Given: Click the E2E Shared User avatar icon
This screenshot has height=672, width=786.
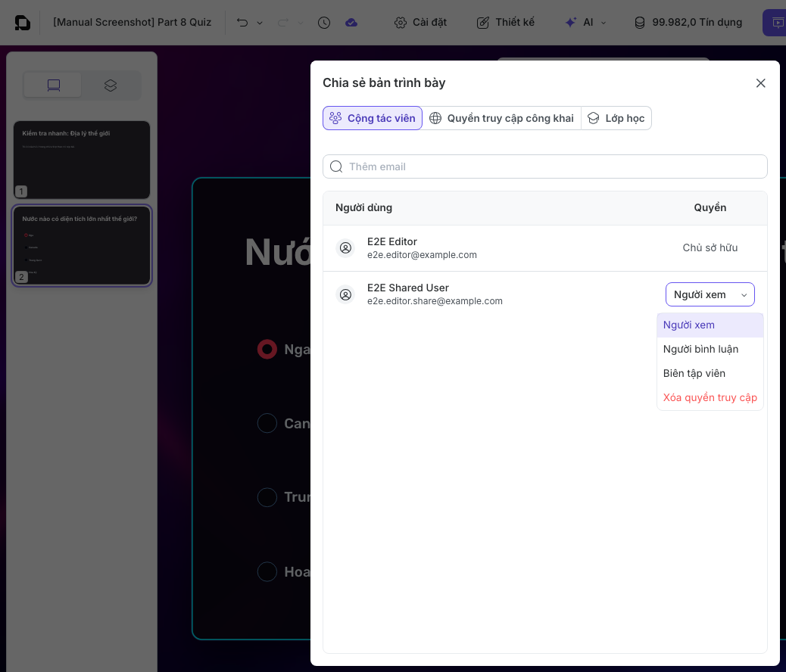Looking at the screenshot, I should (345, 294).
